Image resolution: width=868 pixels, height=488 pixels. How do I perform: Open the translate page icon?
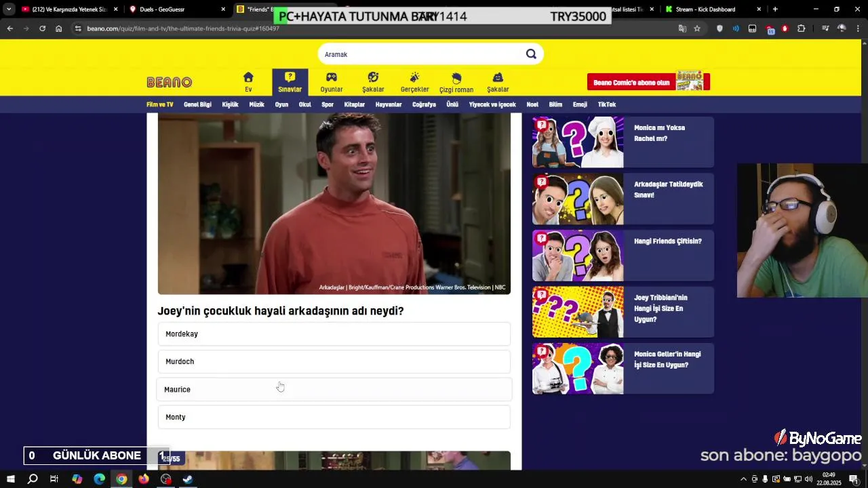pyautogui.click(x=683, y=28)
